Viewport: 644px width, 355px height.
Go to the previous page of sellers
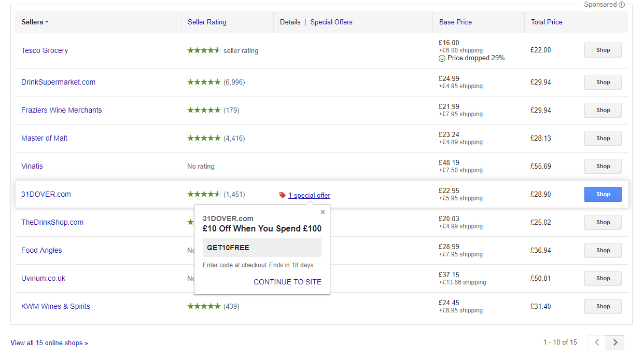click(597, 343)
